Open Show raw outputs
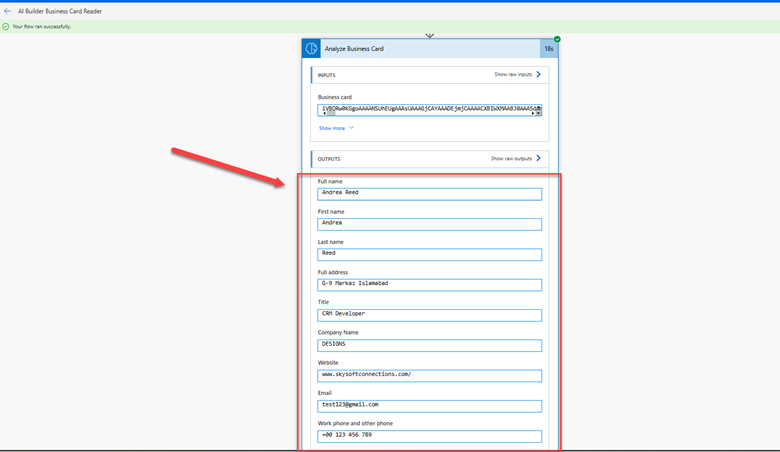Image resolution: width=780 pixels, height=452 pixels. click(516, 159)
